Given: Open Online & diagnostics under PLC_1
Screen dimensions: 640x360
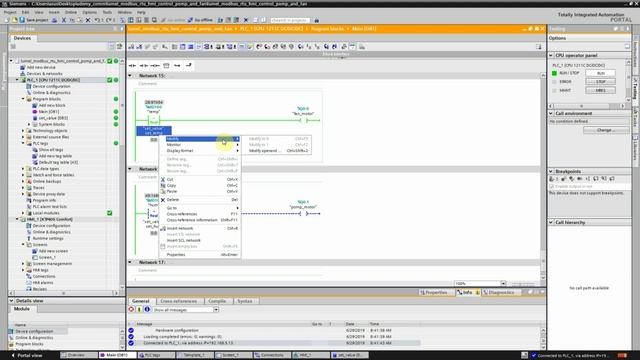Looking at the screenshot, I should pyautogui.click(x=51, y=93).
